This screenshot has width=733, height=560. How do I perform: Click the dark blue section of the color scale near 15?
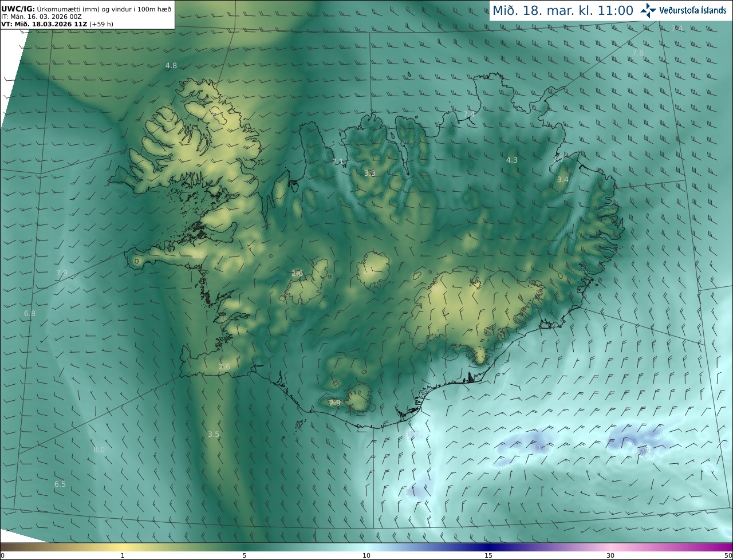click(x=488, y=547)
